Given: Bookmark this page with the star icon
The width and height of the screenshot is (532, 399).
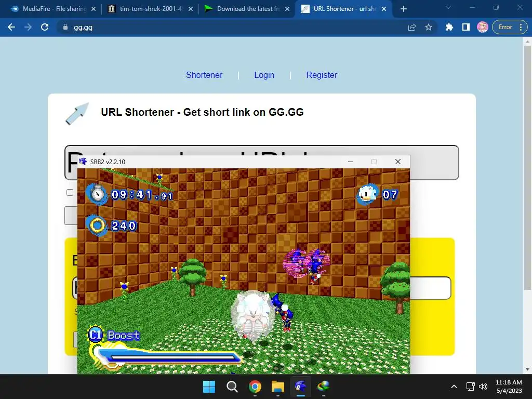Looking at the screenshot, I should pos(429,27).
